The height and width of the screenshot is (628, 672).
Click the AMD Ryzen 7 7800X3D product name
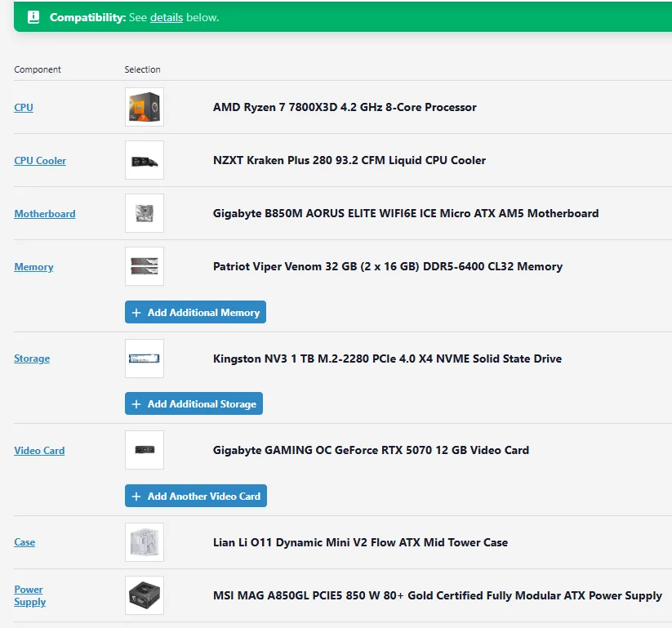345,107
